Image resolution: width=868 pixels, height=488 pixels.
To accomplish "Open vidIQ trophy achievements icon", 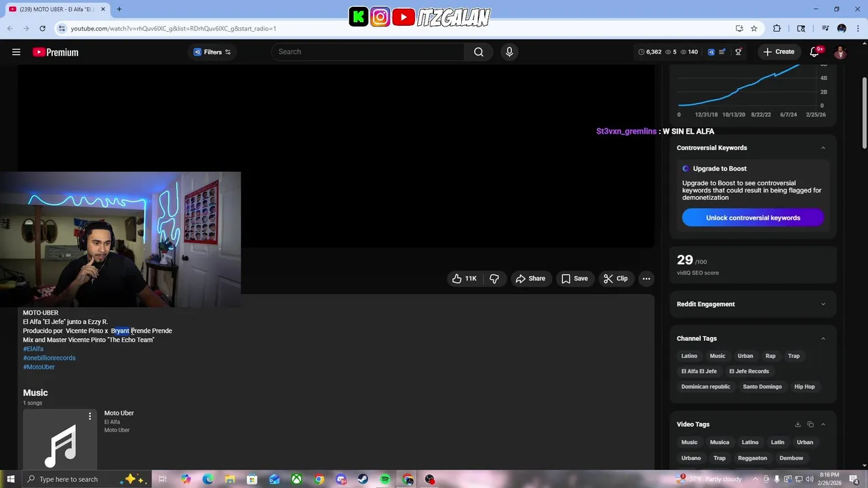I will click(738, 52).
